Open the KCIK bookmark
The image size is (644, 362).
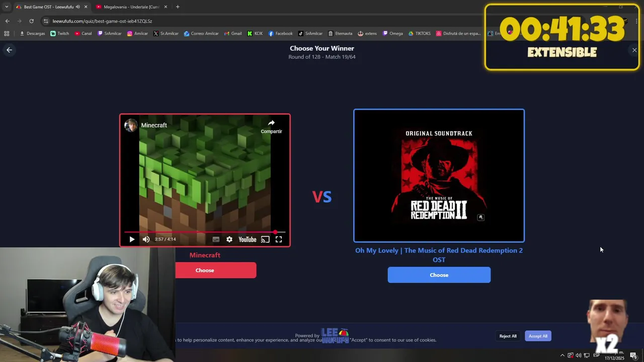click(x=255, y=34)
